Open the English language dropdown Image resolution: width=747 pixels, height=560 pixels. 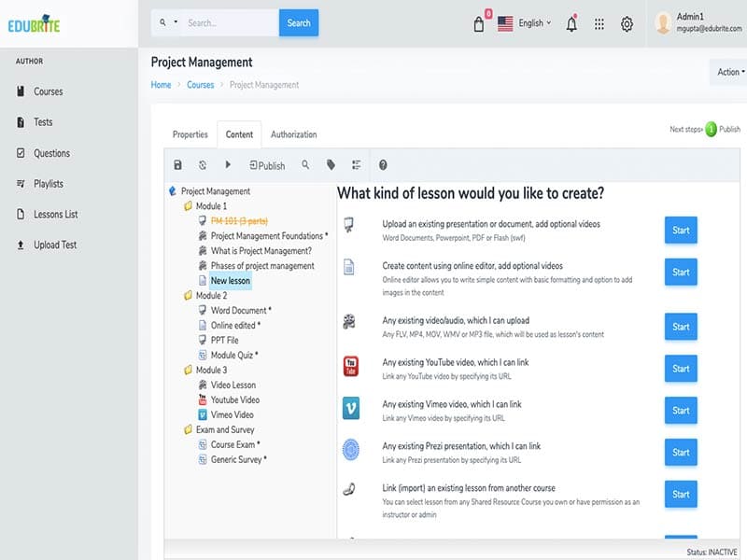525,23
